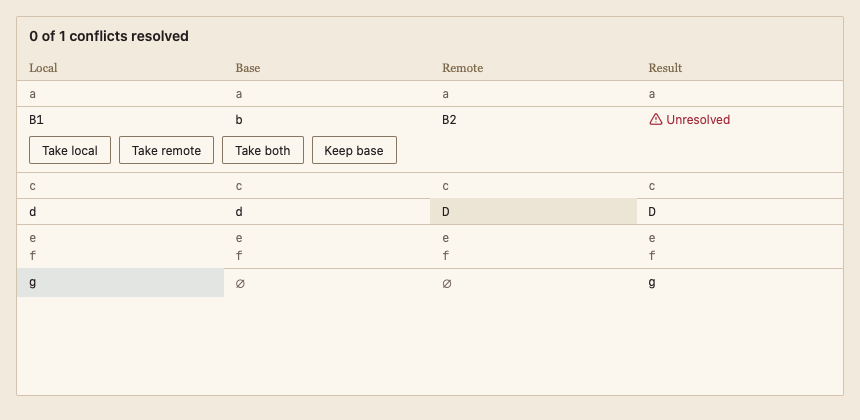Click the a cell in Local column
Image resolution: width=860 pixels, height=420 pixels.
coord(120,94)
